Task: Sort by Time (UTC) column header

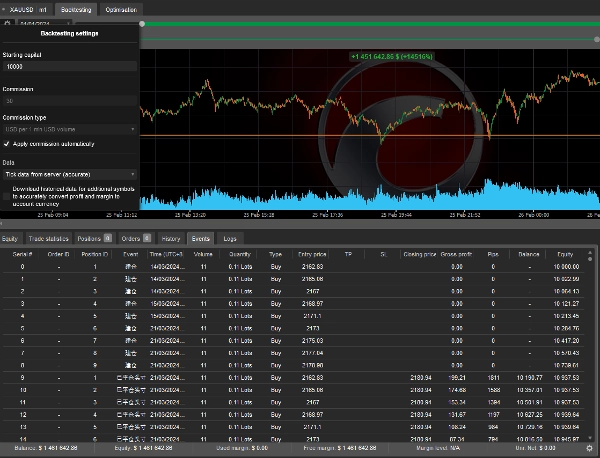Action: pyautogui.click(x=166, y=254)
